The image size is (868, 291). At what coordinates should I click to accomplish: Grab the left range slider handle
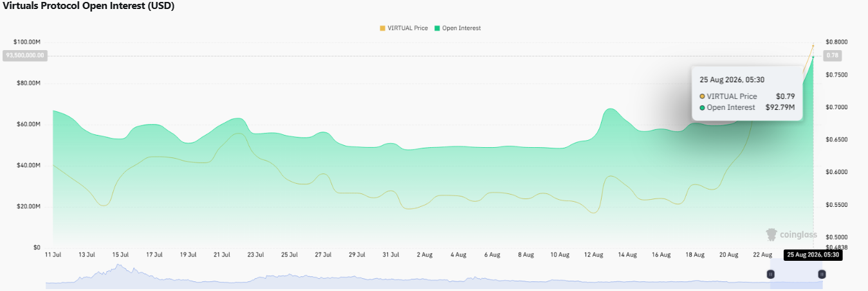770,274
